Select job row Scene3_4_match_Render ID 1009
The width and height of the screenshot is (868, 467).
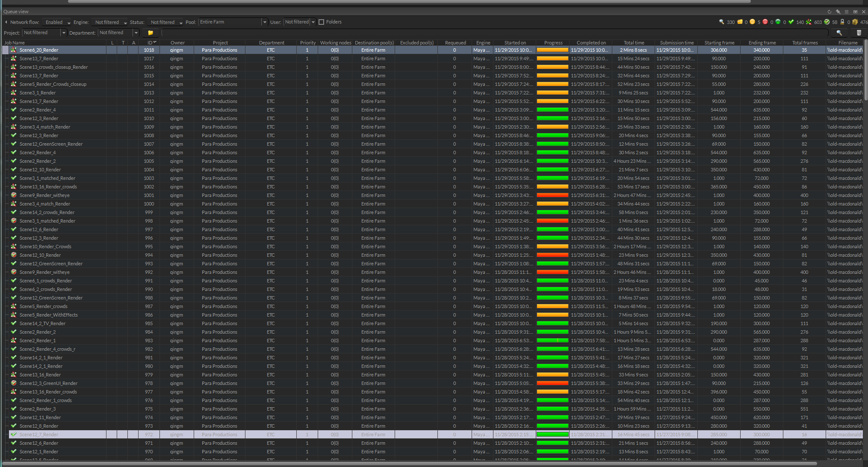pos(435,127)
